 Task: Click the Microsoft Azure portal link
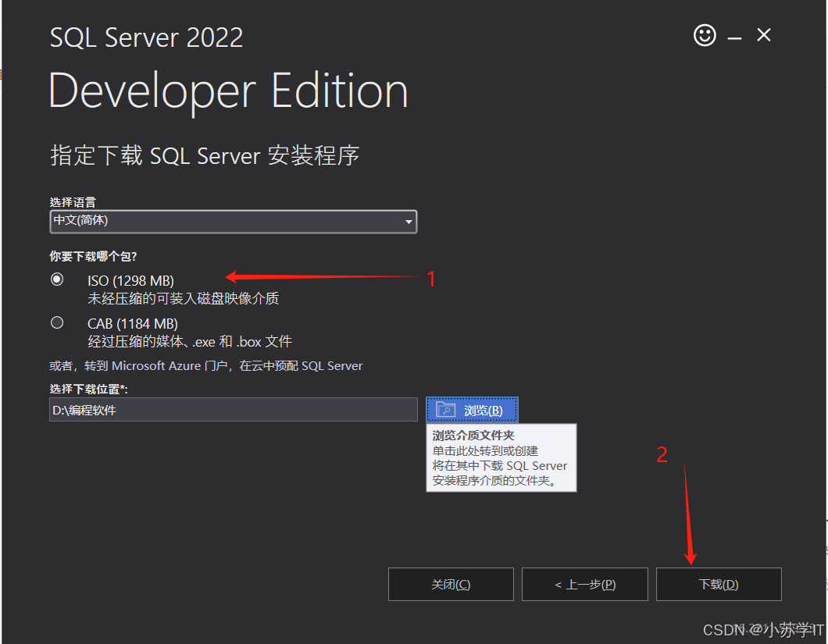click(x=206, y=366)
